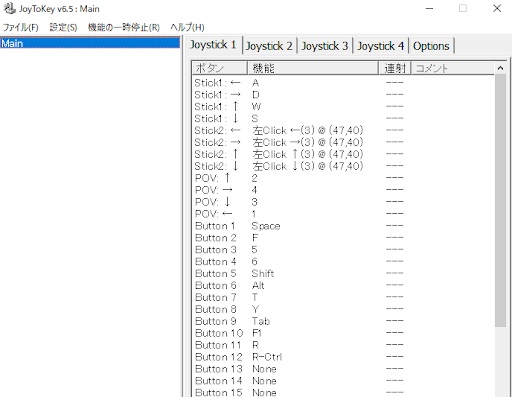Select the POV ↓ row mapped to 3

pos(343,202)
